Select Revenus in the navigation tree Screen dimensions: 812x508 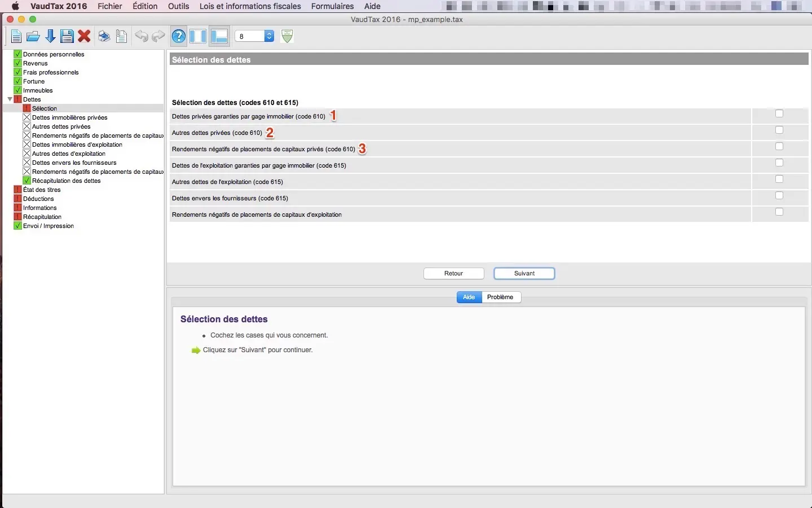point(36,63)
